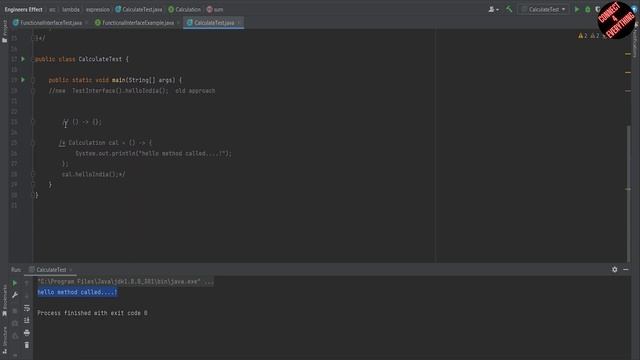Viewport: 640px width, 360px height.
Task: Print the console output using printer icon
Action: 27,333
